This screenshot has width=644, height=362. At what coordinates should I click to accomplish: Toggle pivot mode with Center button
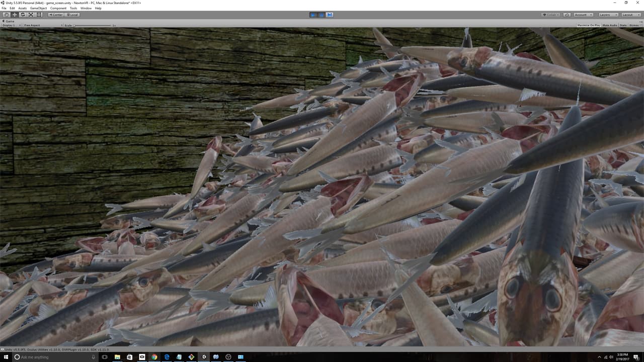click(x=56, y=15)
